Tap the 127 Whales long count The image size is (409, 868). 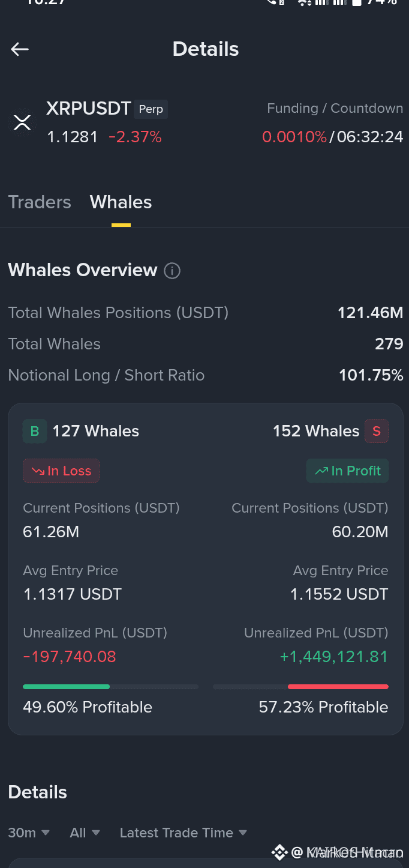click(x=95, y=431)
